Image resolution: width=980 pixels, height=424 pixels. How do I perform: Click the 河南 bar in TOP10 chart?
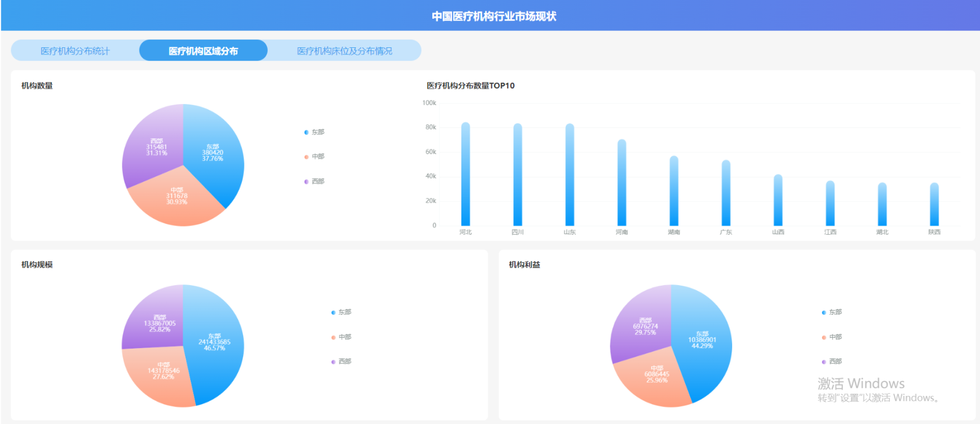click(622, 182)
